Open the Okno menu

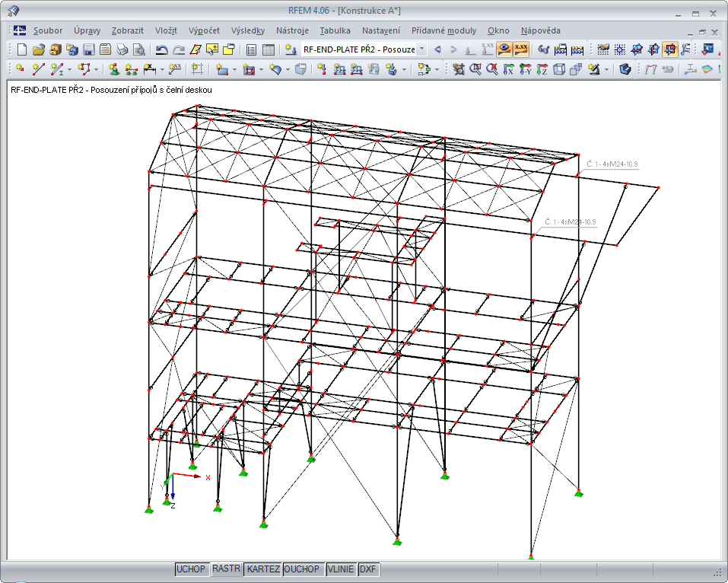click(x=498, y=30)
